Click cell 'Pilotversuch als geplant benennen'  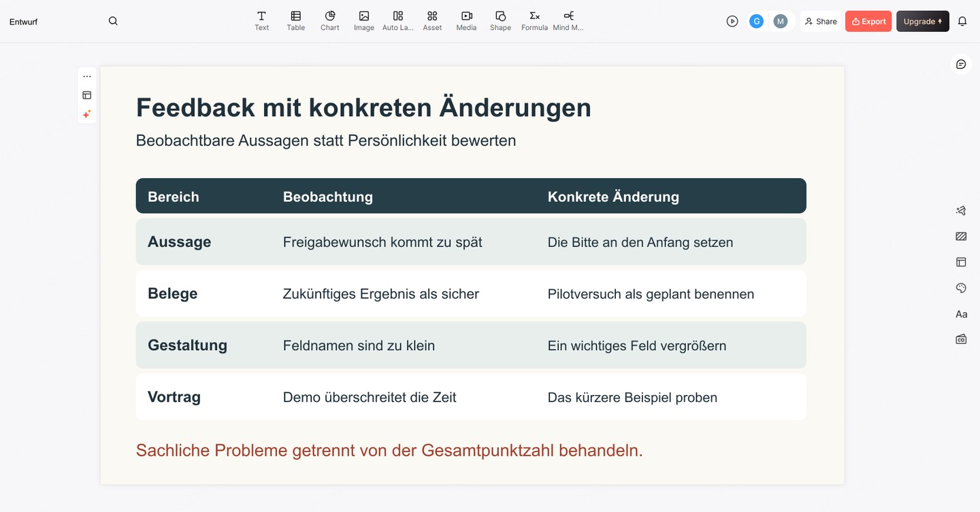point(651,294)
